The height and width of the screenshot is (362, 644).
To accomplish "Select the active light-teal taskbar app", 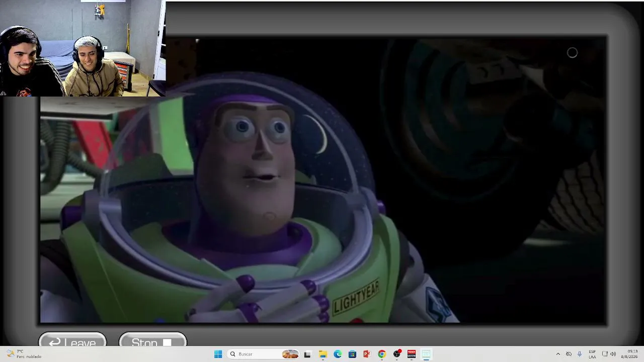I will [426, 354].
